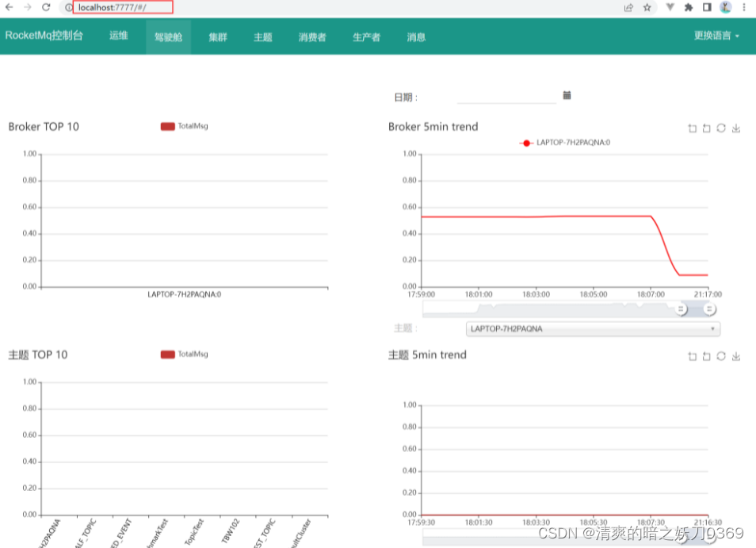The image size is (756, 548).
Task: Toggle the TotalMsg legend on Broker TOP 10
Action: pyautogui.click(x=184, y=125)
